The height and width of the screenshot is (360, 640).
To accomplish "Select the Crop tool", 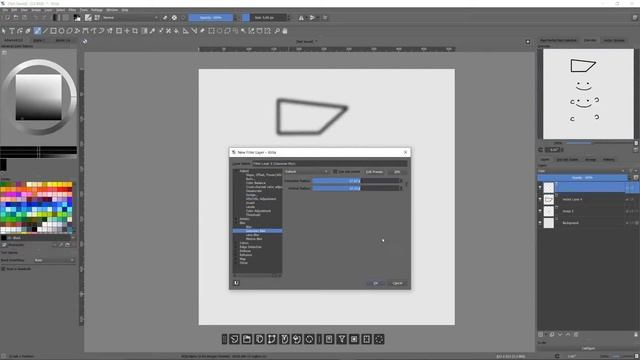I will (135, 31).
